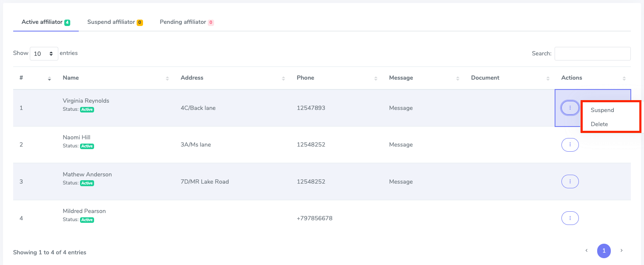Click into the Search input field
644x265 pixels.
tap(592, 54)
